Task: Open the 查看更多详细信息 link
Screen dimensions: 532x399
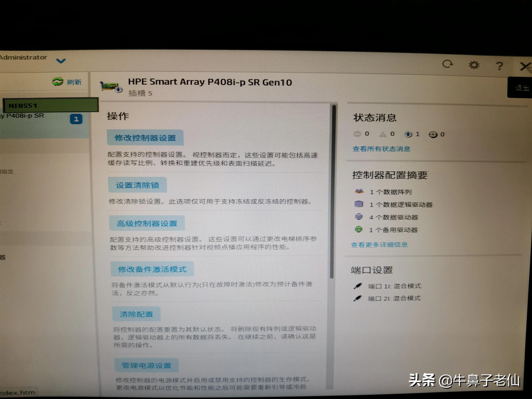Action: [379, 245]
